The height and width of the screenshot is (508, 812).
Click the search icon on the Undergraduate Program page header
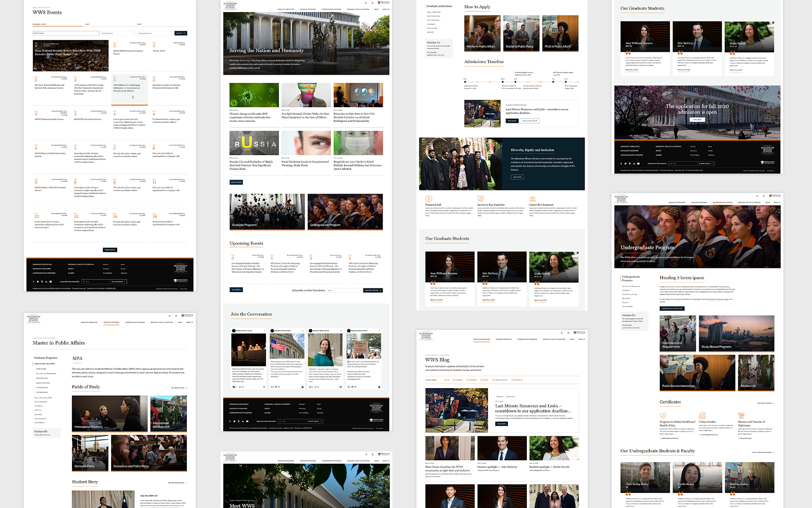(757, 196)
